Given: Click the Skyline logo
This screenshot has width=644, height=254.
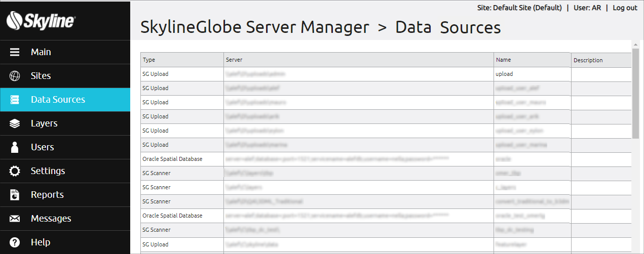Looking at the screenshot, I should (x=41, y=21).
